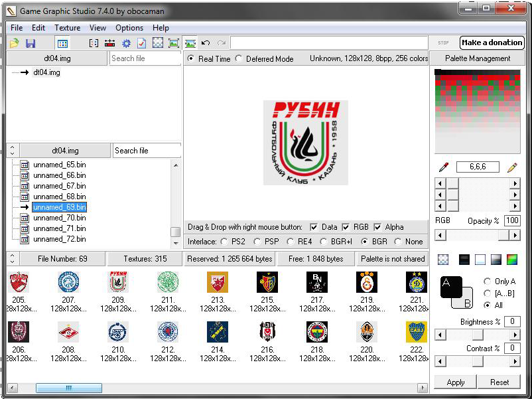
Task: Click the black background preset icon
Action: (464, 260)
